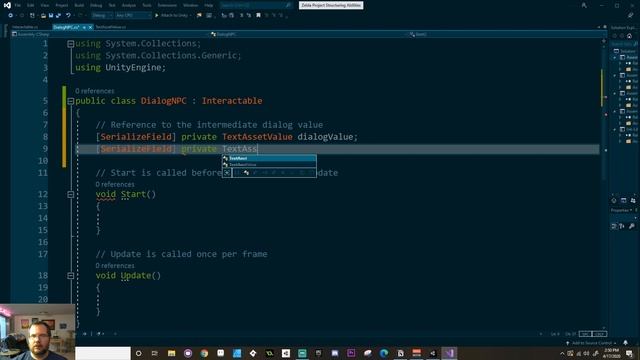Click the editor vertical scrollbar

pyautogui.click(x=603, y=184)
